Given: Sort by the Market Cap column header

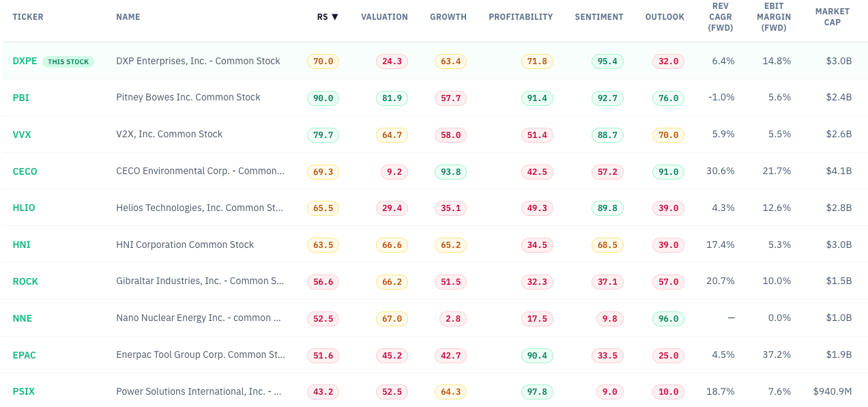Looking at the screenshot, I should tap(833, 17).
